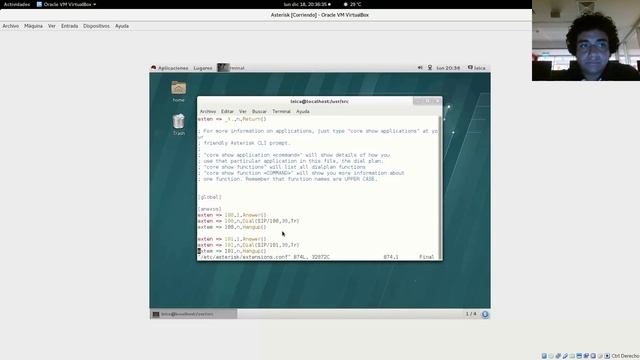Open the Aplicaciones menu in guest panel
The image size is (640, 360).
169,68
